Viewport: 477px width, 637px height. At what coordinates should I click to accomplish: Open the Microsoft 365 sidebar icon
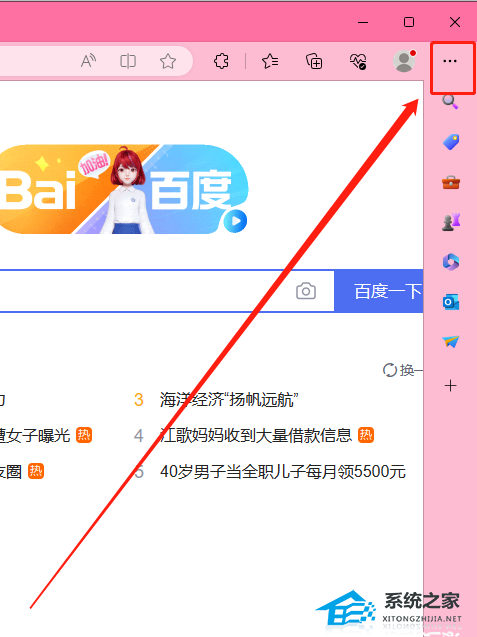(451, 262)
